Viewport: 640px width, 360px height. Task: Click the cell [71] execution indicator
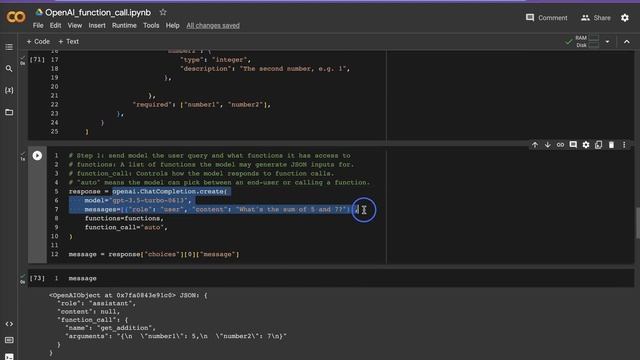coord(37,60)
